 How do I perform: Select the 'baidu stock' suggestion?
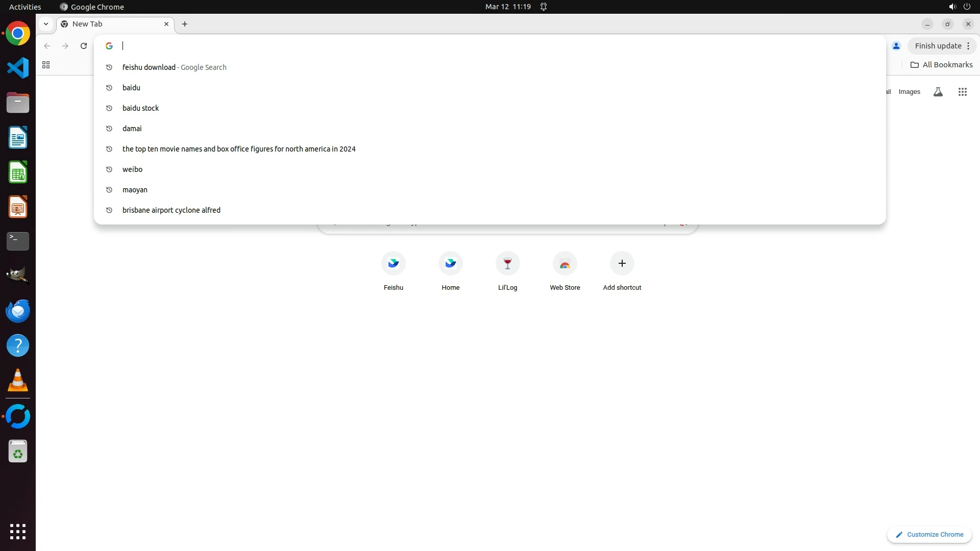tap(140, 108)
